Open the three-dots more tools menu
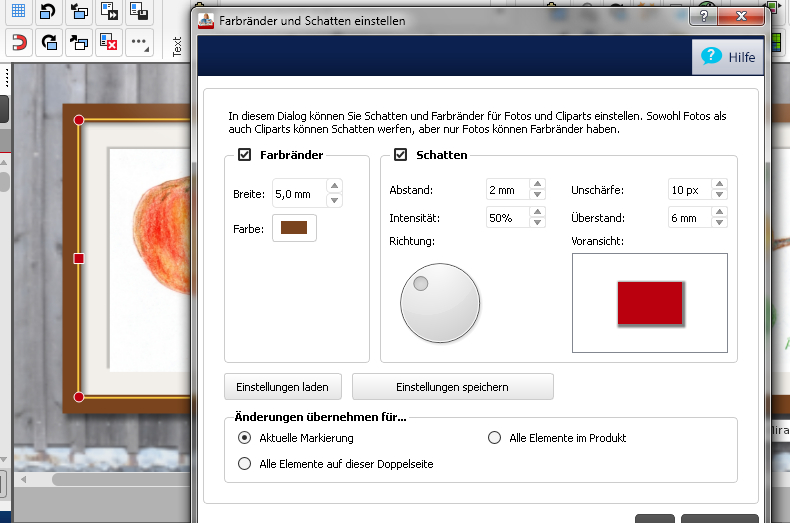Viewport: 790px width, 523px height. [139, 42]
